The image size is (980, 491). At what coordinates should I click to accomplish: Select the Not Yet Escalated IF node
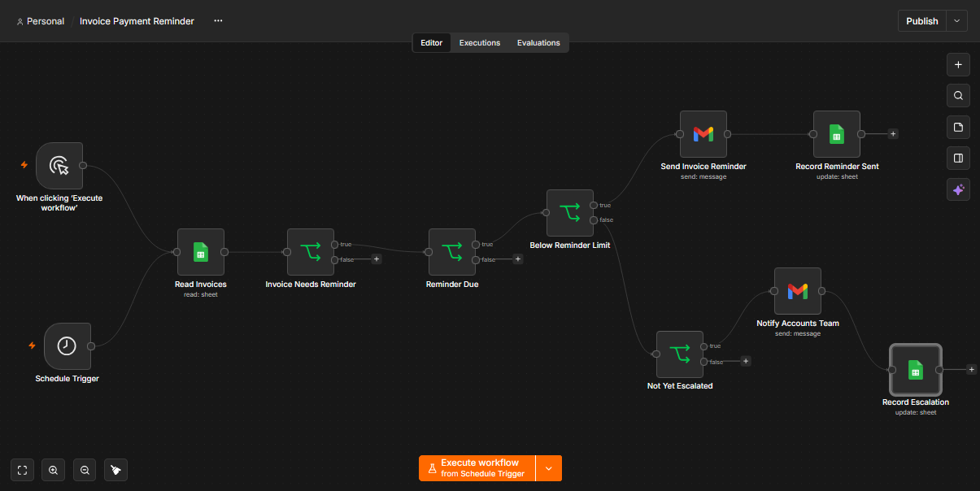click(680, 354)
